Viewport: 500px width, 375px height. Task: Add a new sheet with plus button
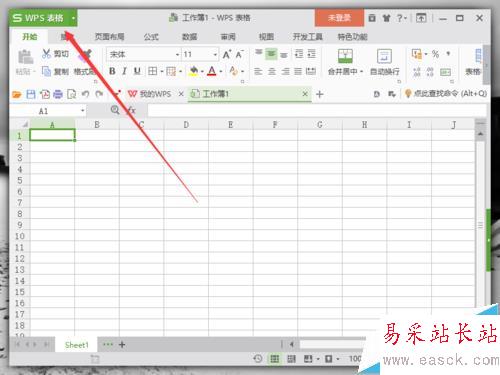[x=122, y=345]
